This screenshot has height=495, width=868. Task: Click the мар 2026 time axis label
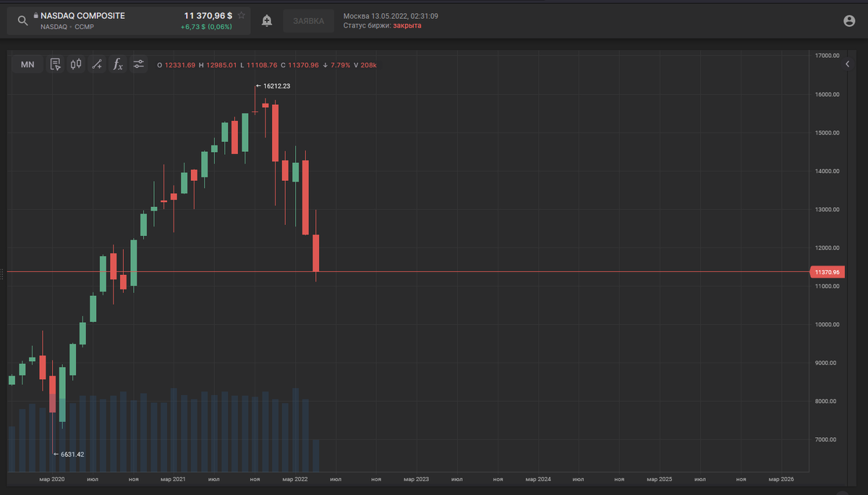coord(781,479)
